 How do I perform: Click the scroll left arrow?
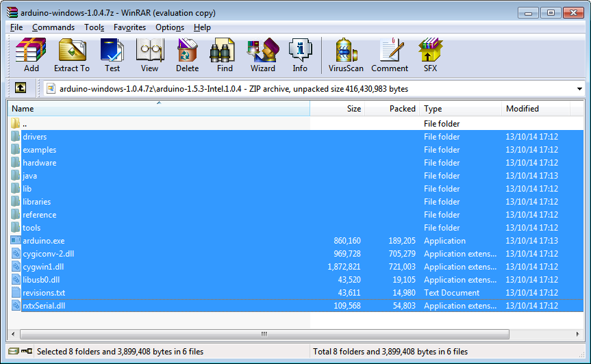(13, 334)
